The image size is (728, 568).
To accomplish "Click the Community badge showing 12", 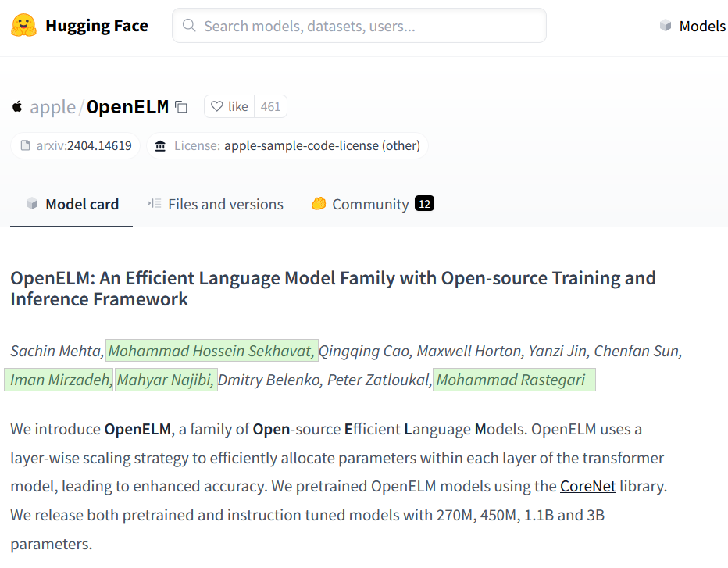I will 424,204.
